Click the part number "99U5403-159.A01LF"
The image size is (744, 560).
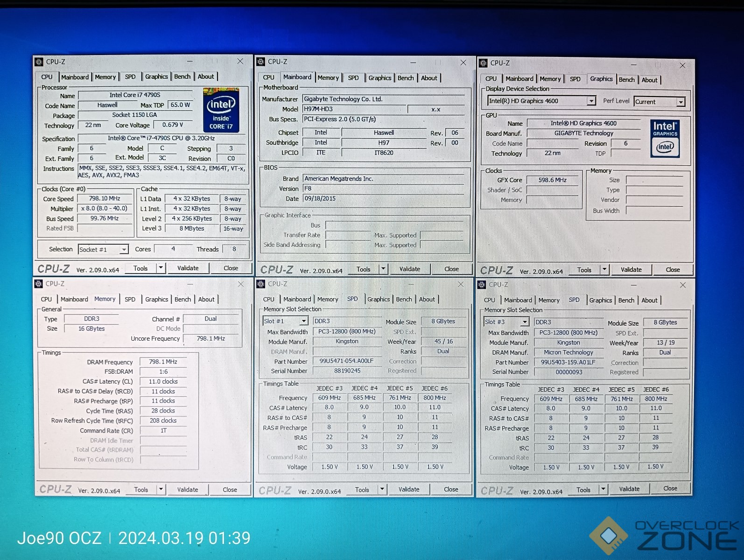569,363
